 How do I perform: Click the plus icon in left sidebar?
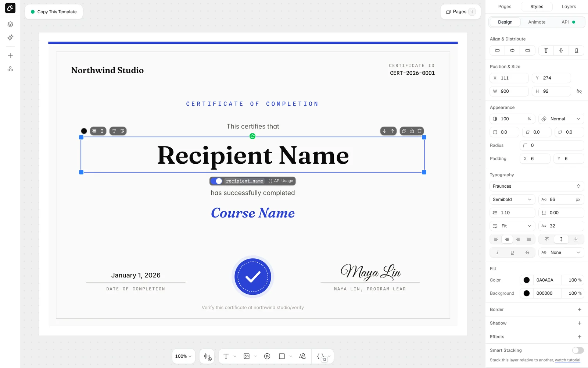coord(10,56)
